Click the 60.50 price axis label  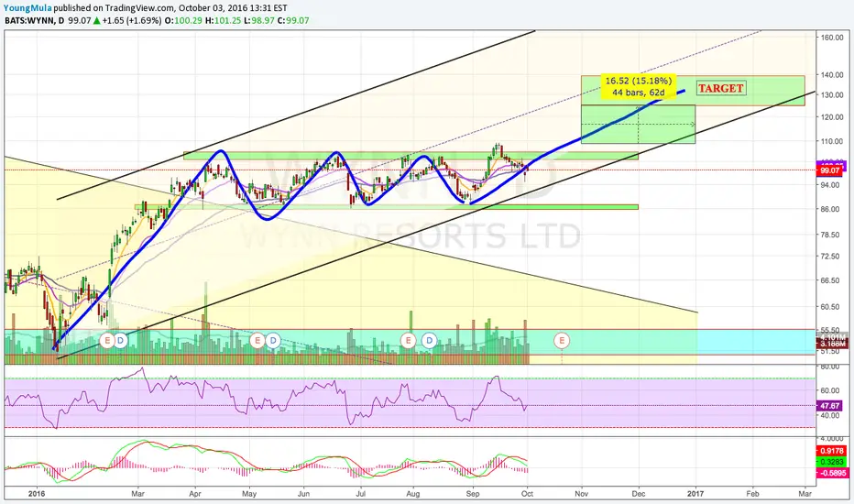(x=831, y=307)
